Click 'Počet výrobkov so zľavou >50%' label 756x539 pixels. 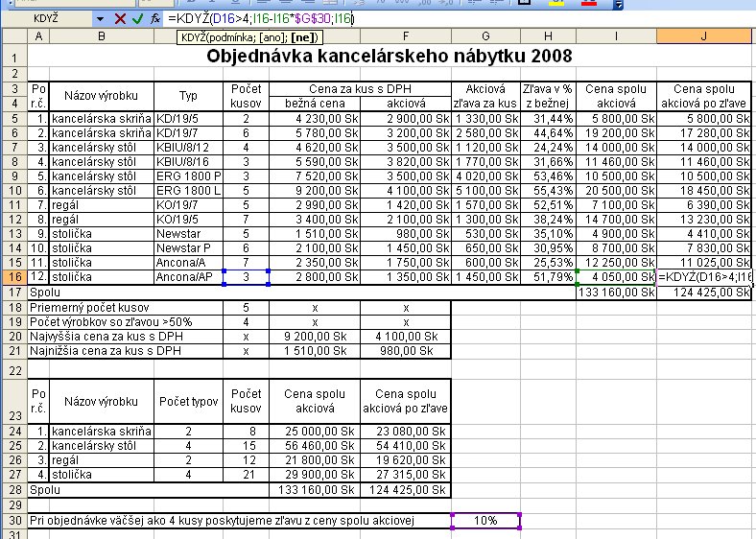coord(111,322)
